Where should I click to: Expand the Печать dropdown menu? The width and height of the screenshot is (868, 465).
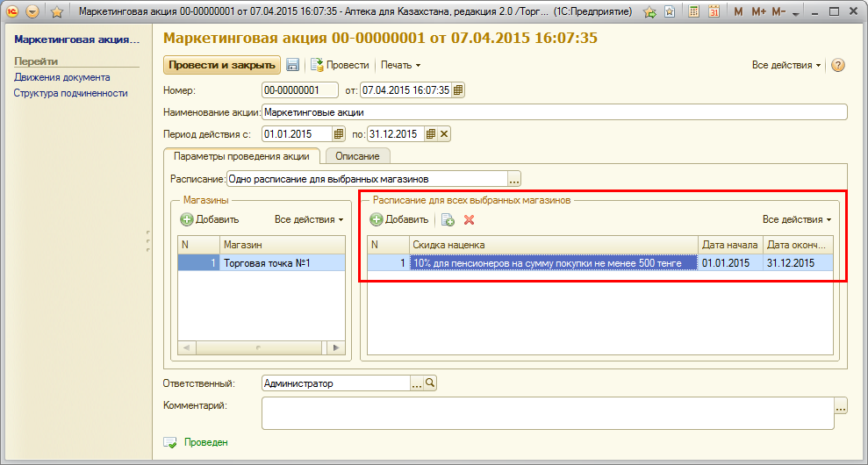(401, 65)
